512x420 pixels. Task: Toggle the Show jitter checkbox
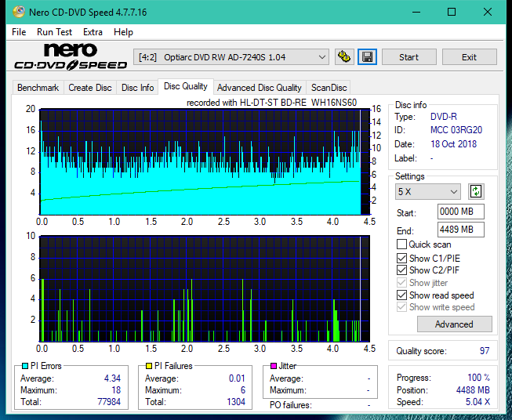401,283
